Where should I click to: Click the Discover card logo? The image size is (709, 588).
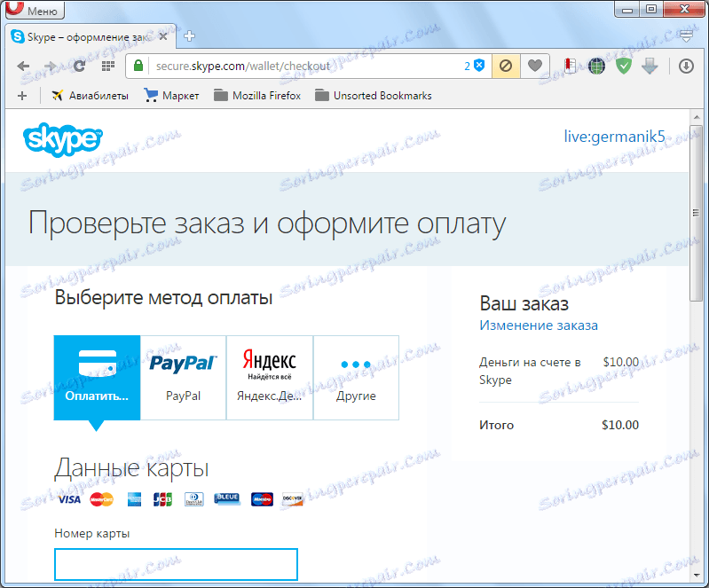(293, 499)
